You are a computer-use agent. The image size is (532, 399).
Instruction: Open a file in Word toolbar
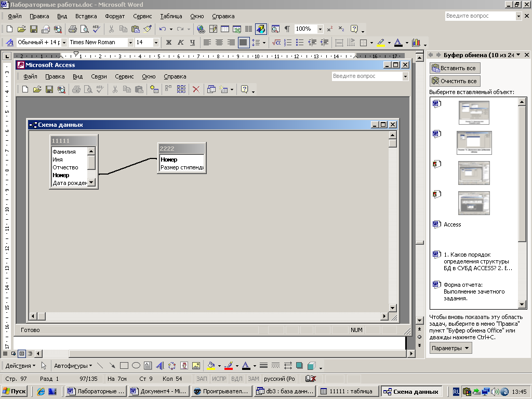(22, 29)
